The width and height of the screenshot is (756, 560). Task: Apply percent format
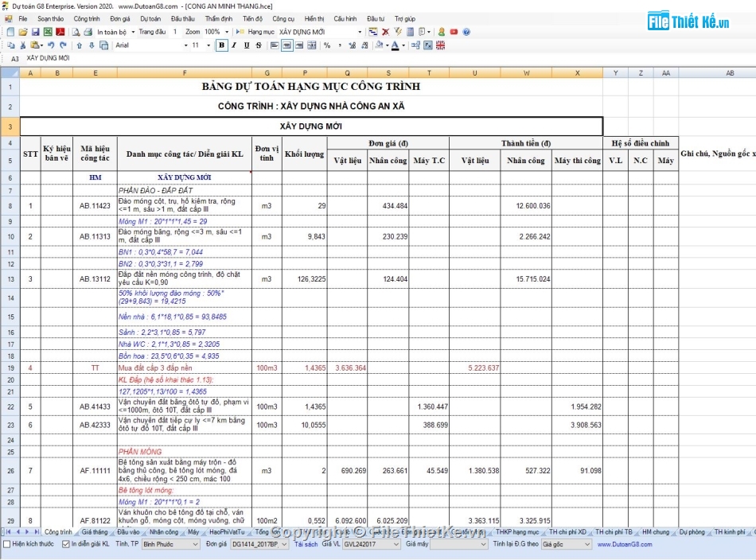point(327,45)
